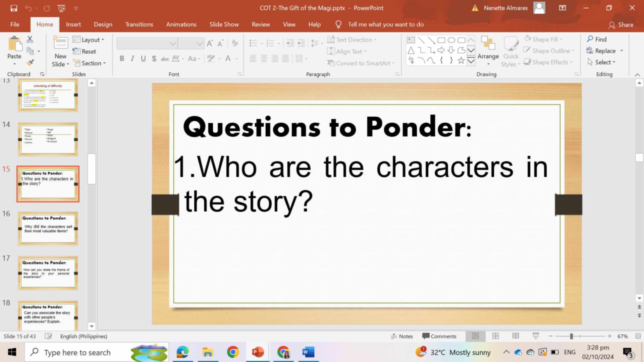
Task: Switch to Reading View icon
Action: pyautogui.click(x=516, y=336)
